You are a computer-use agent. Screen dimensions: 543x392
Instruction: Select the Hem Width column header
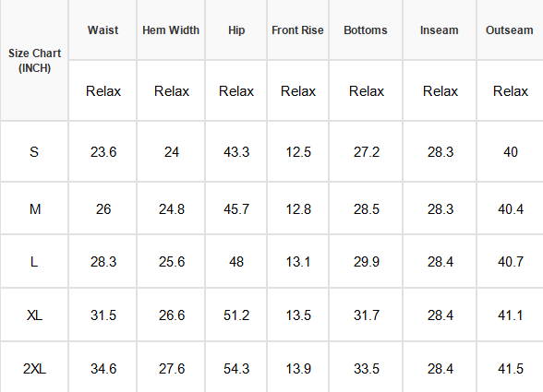[171, 30]
